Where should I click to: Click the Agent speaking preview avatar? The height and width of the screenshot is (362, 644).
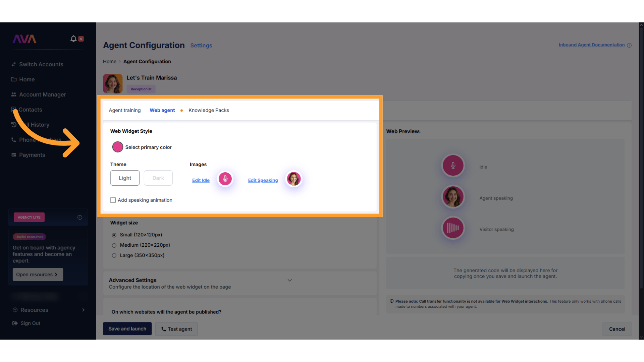453,197
